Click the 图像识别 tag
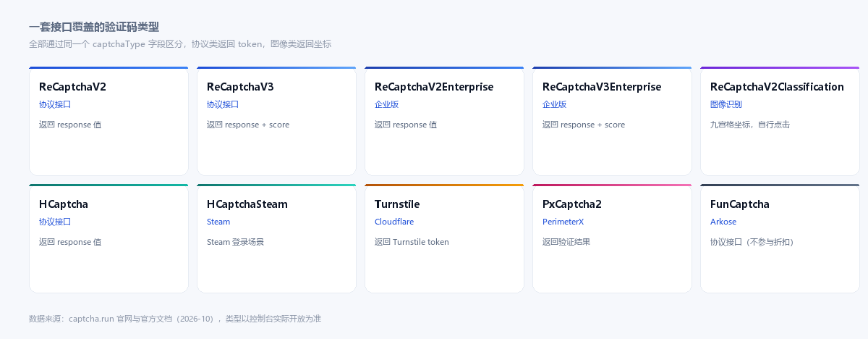 tap(726, 104)
